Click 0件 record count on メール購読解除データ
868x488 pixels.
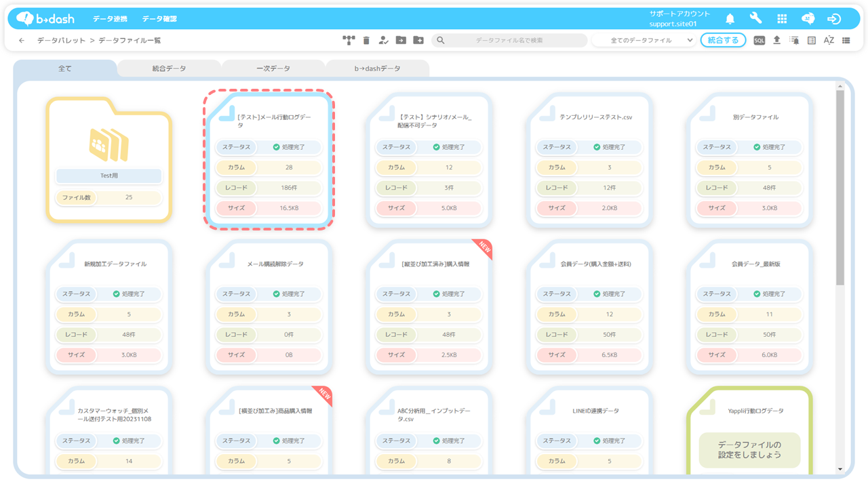[289, 335]
